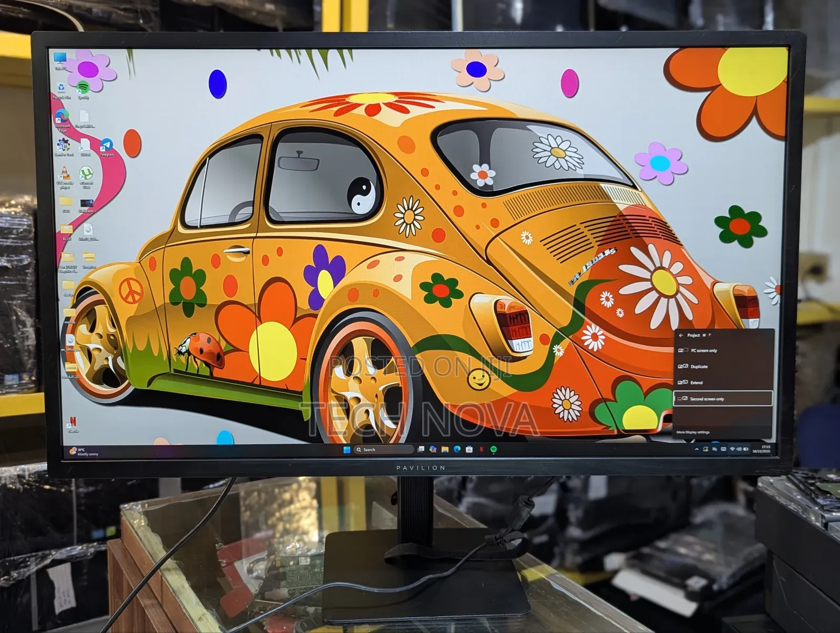Screen dimensions: 840x633
Task: Open the TikTok desktop shortcut
Action: (x=85, y=148)
